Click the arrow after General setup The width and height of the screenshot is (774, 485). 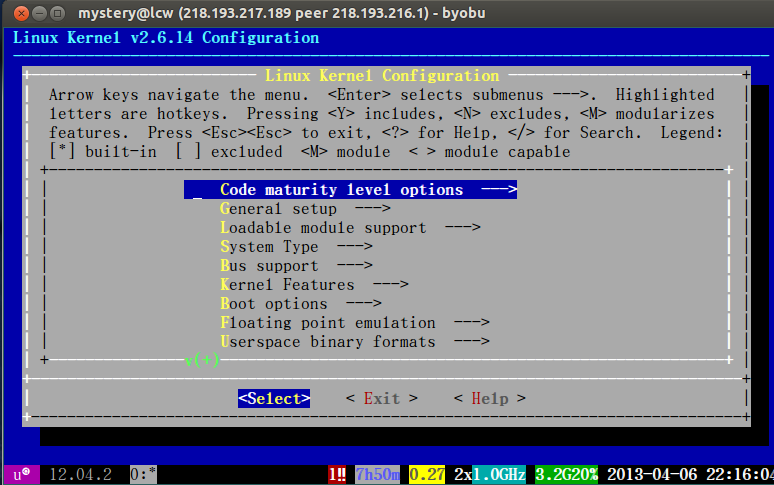pyautogui.click(x=373, y=209)
